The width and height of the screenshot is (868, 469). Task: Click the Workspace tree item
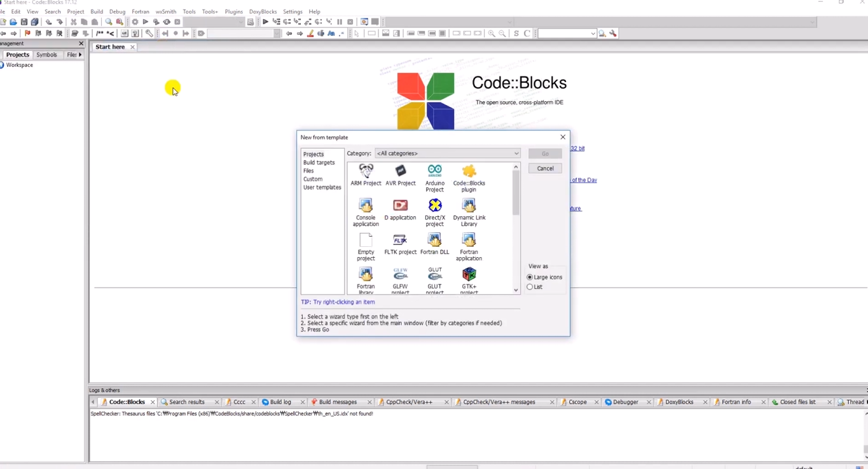[20, 65]
